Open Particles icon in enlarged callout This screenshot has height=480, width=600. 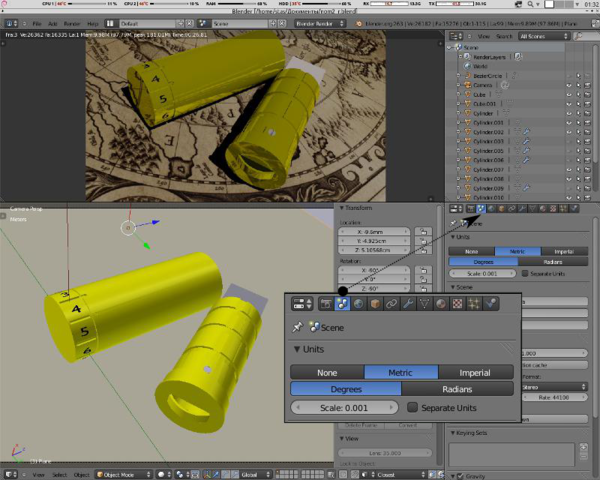474,304
